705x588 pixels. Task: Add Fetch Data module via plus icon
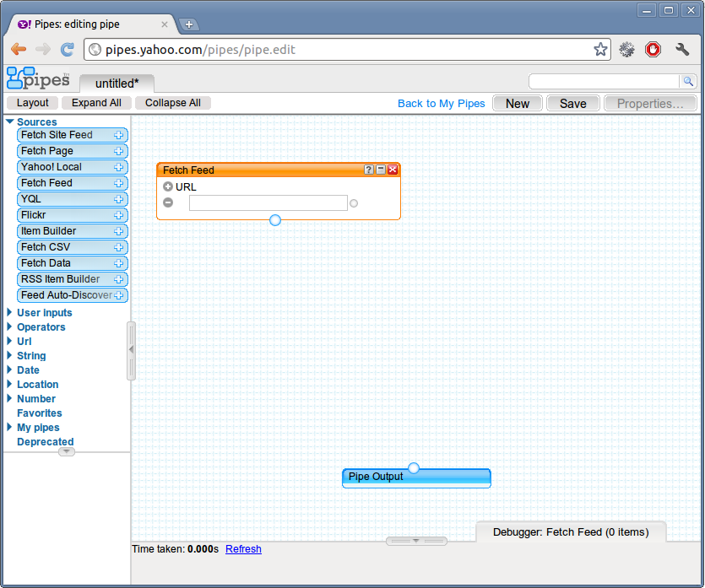(x=119, y=263)
